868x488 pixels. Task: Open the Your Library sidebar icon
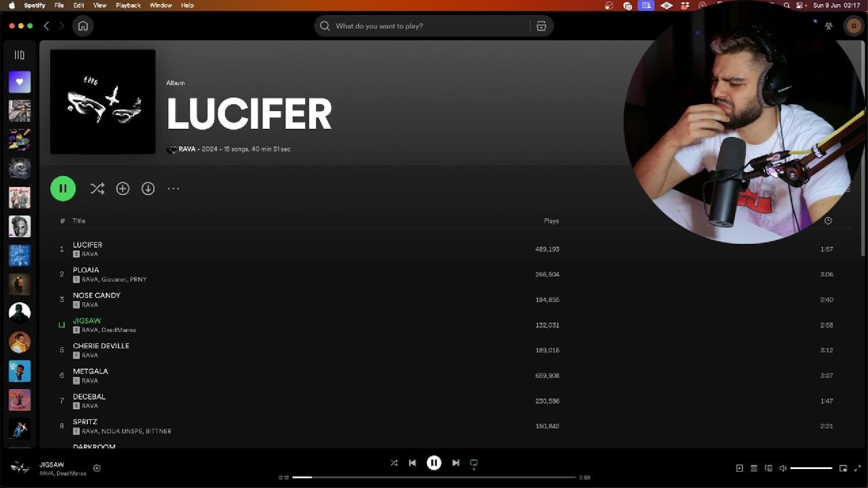[x=20, y=55]
